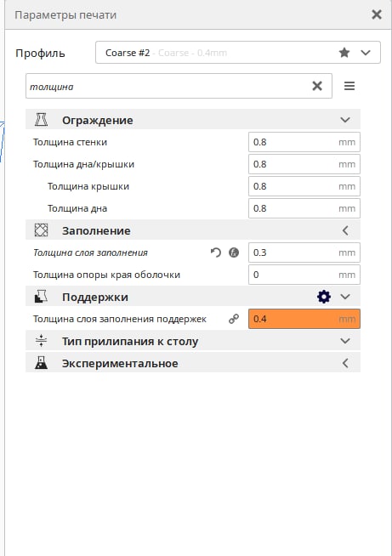
Task: Click the Толщина опоры края оболочки label
Action: [106, 275]
